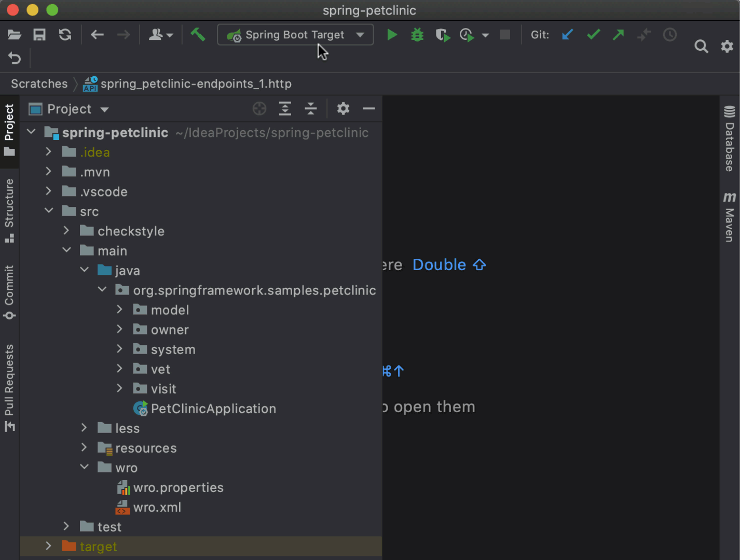Expand the owner package
This screenshot has width=740, height=560.
click(119, 329)
